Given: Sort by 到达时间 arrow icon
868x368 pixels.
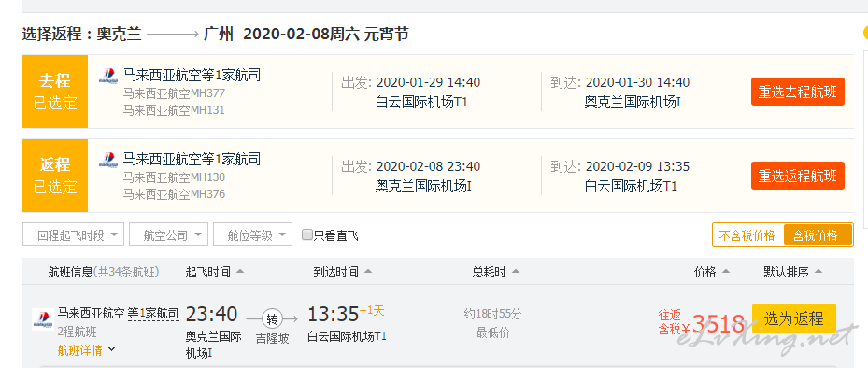Looking at the screenshot, I should pyautogui.click(x=368, y=272).
